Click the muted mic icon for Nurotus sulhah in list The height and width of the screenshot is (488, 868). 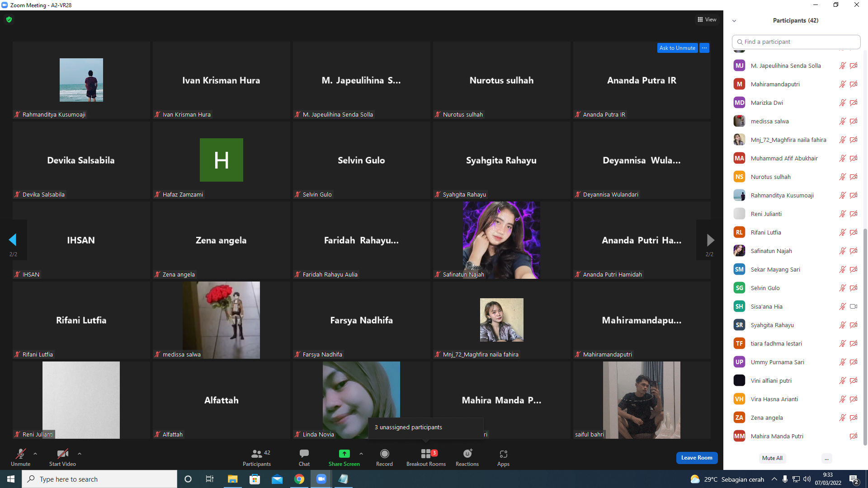[x=843, y=177]
